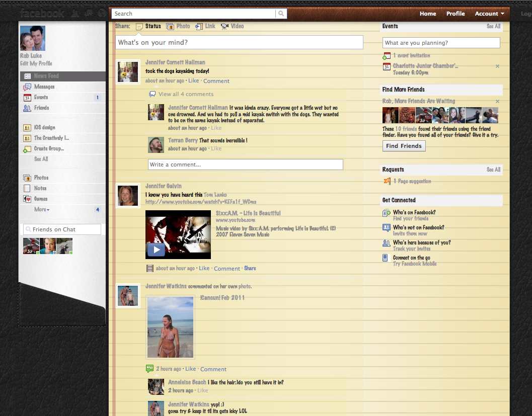Click the What's on your mind field
This screenshot has height=416, width=532.
click(239, 42)
